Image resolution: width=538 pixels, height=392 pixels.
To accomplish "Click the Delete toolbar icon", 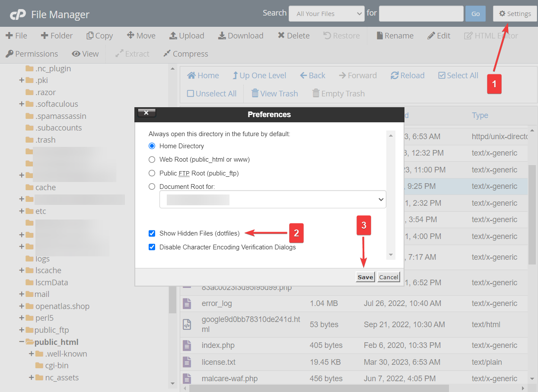I will [293, 35].
